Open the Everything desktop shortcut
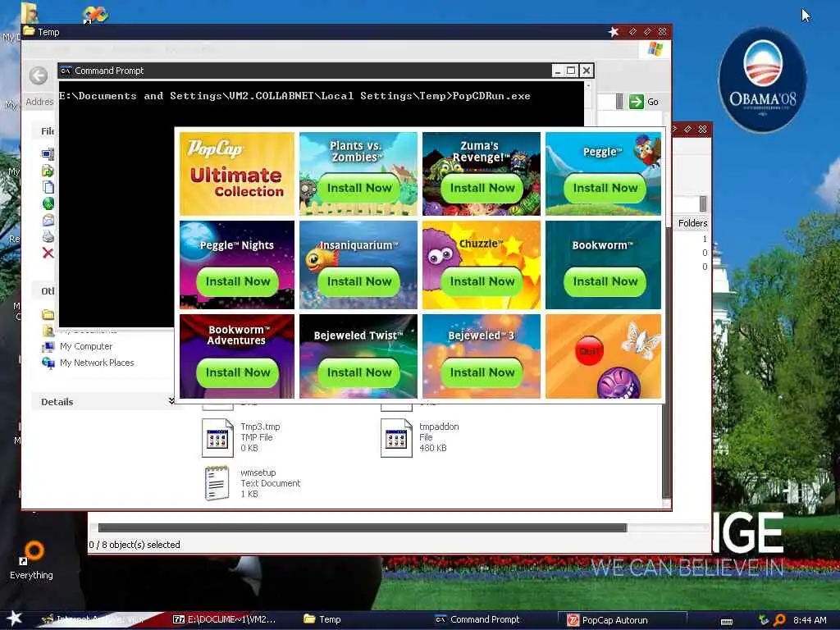 32,559
